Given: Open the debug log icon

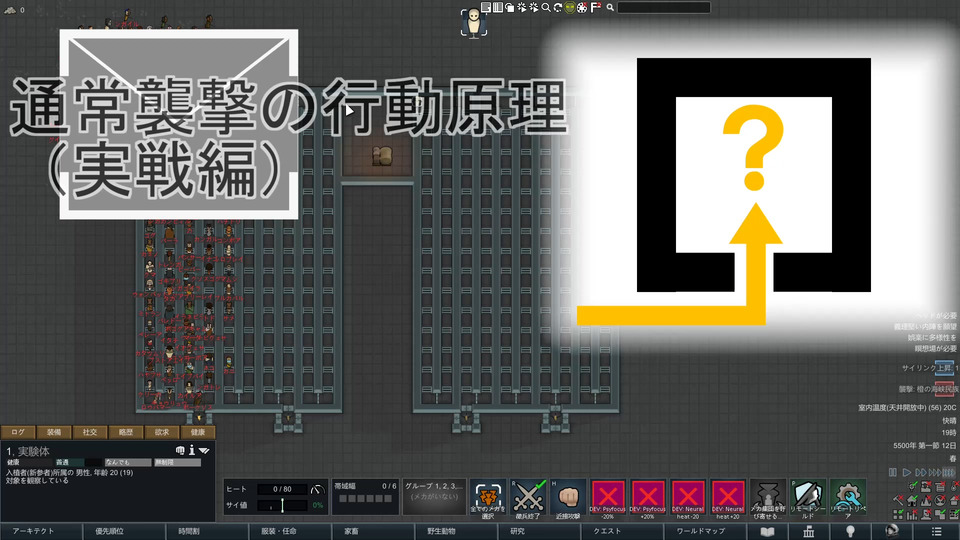Looking at the screenshot, I should 486,7.
